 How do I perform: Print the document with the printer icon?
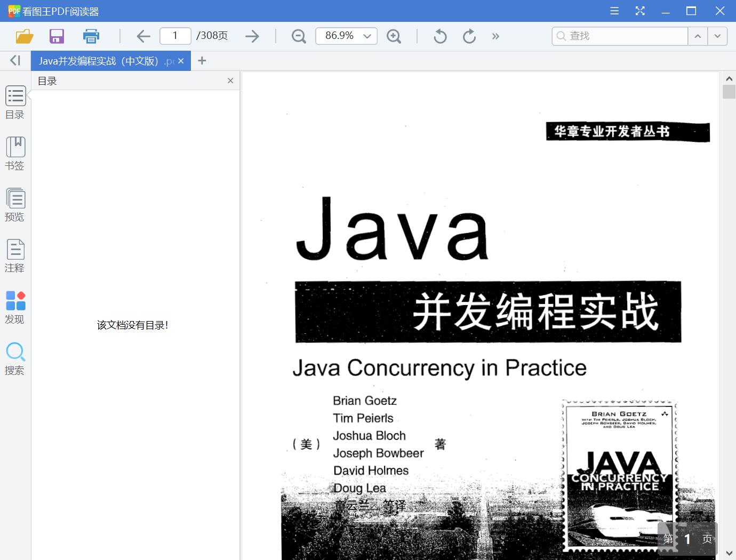[x=91, y=36]
